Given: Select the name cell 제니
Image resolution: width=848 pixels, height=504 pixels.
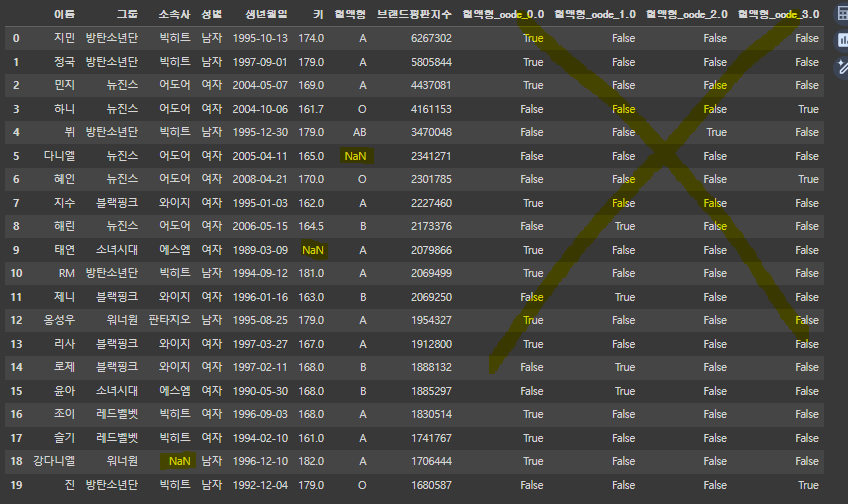Looking at the screenshot, I should click(64, 297).
